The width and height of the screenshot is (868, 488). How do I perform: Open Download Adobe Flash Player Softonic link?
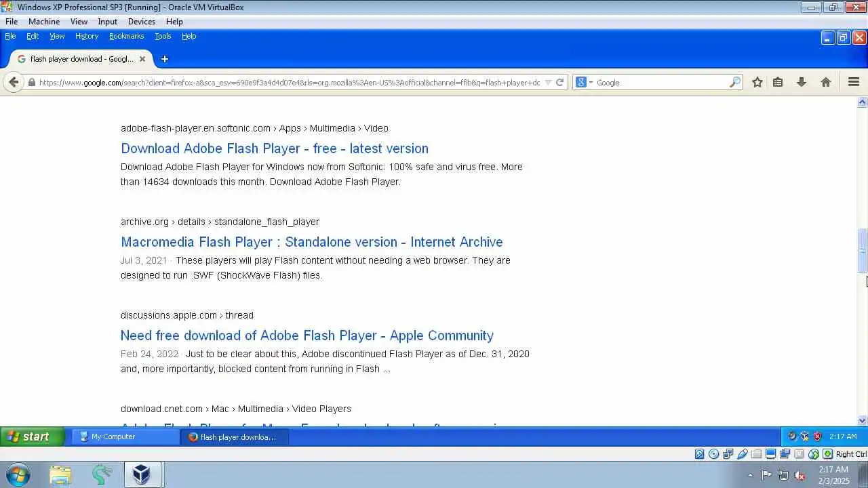(275, 148)
